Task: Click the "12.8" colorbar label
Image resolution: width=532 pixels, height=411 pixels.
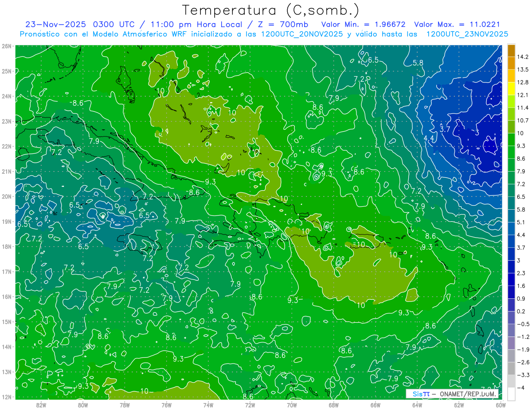Action: pyautogui.click(x=523, y=82)
